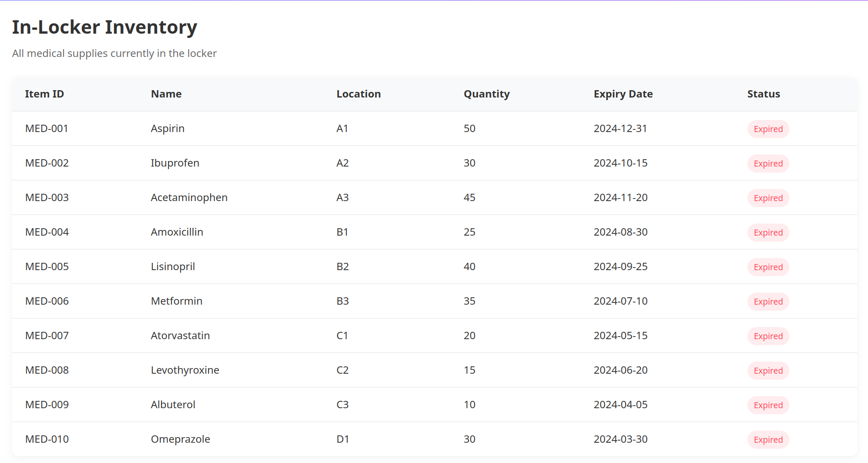868x463 pixels.
Task: Sort by the Quantity column header
Action: click(486, 94)
